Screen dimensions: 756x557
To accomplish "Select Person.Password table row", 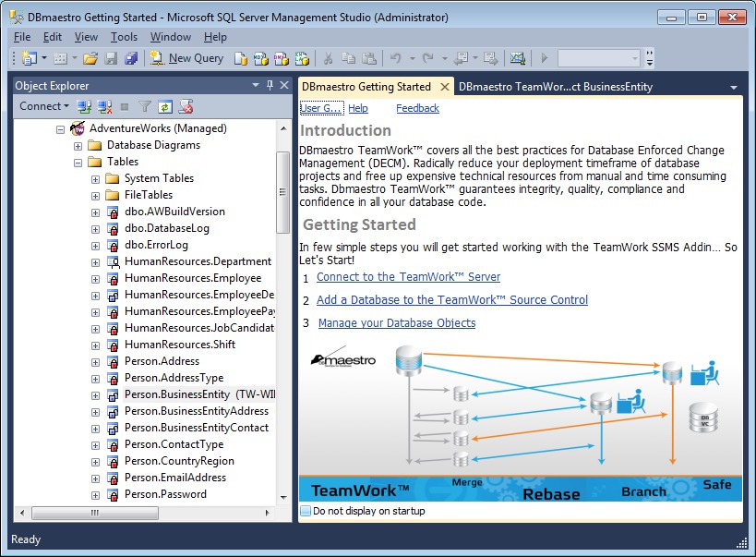I will (165, 495).
